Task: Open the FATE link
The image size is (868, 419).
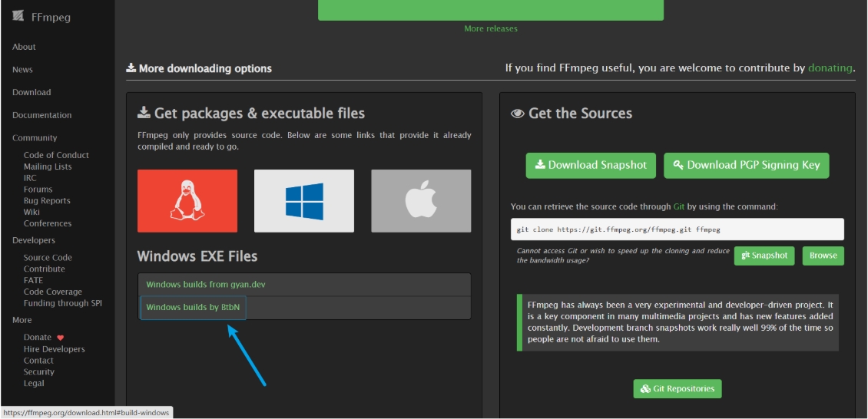Action: tap(33, 280)
